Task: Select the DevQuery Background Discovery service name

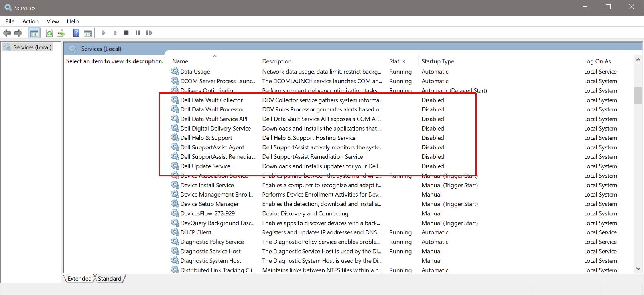Action: coord(217,223)
